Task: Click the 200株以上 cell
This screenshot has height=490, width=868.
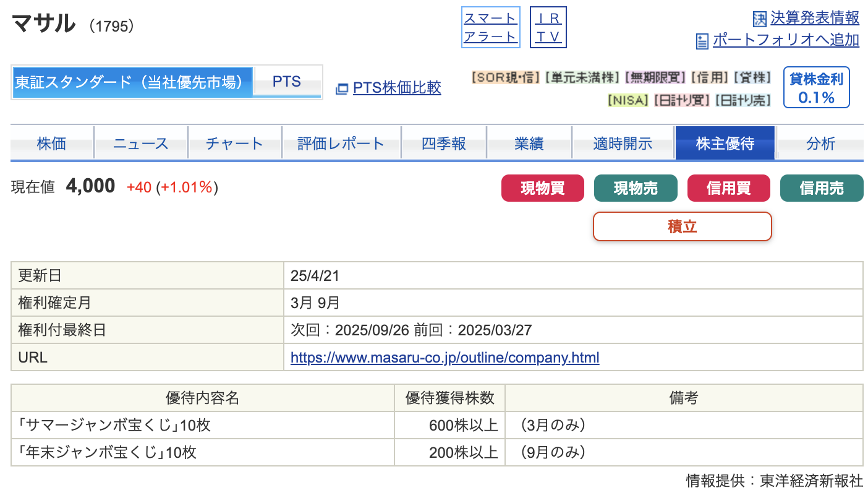Action: [450, 453]
